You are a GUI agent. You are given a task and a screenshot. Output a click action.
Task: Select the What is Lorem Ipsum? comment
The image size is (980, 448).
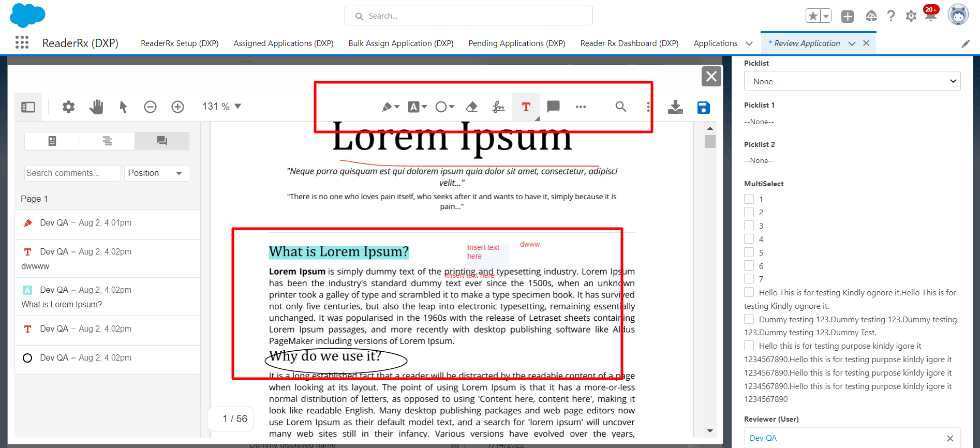[107, 297]
